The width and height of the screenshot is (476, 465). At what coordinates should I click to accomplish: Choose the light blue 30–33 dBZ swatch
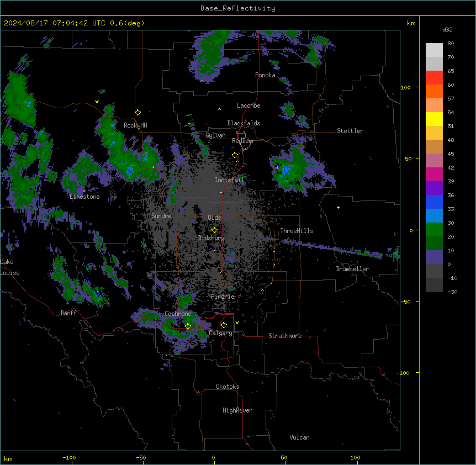(x=434, y=215)
